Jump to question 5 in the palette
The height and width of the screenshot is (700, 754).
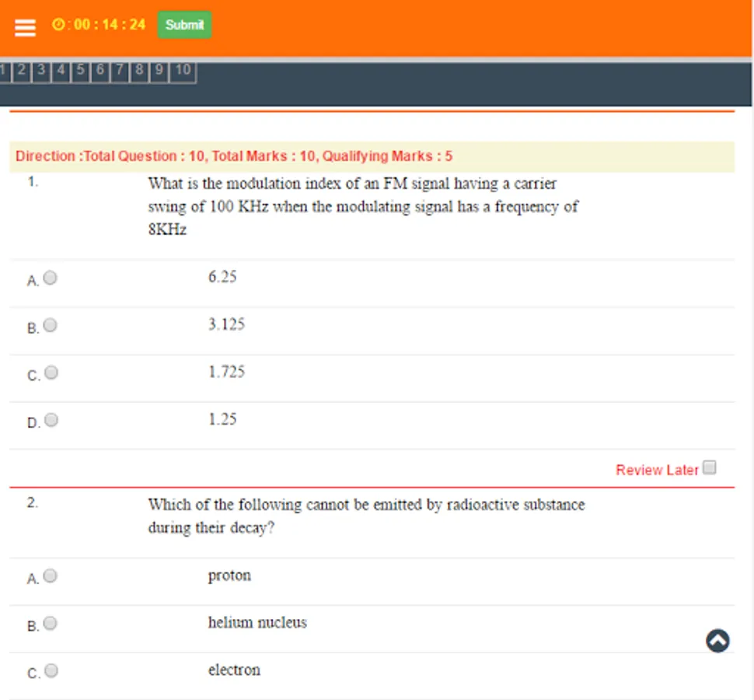click(x=79, y=70)
